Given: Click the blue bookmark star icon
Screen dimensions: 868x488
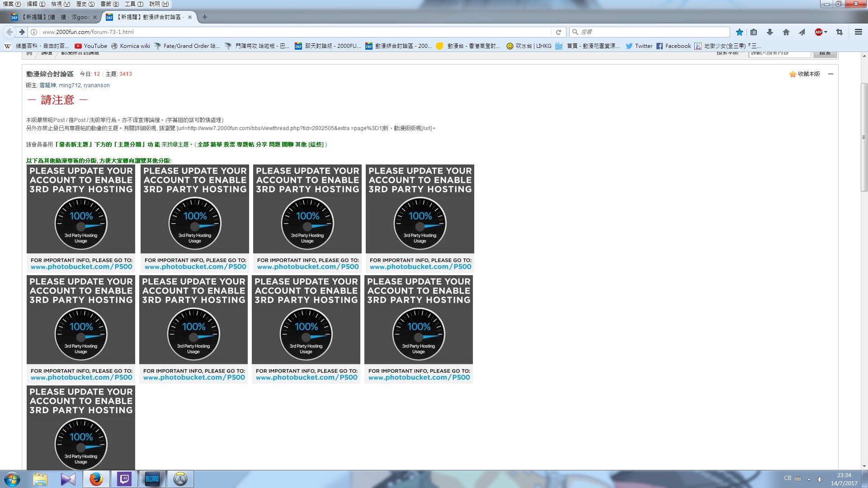Looking at the screenshot, I should (x=739, y=32).
